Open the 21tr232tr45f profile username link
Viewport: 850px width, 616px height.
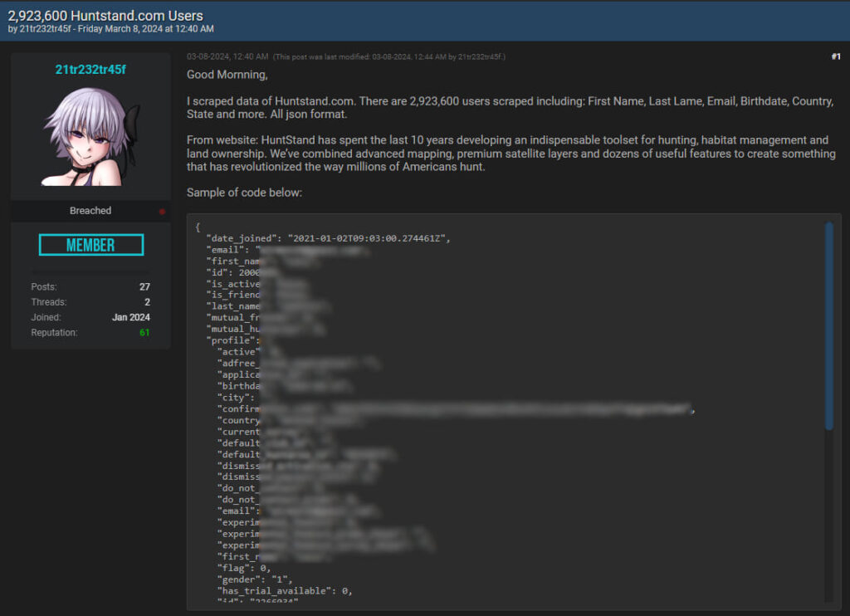90,70
